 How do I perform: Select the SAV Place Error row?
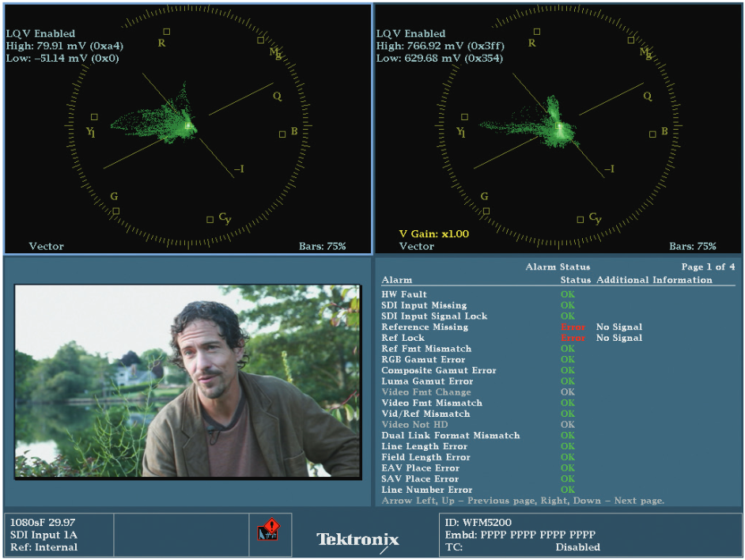[558, 479]
